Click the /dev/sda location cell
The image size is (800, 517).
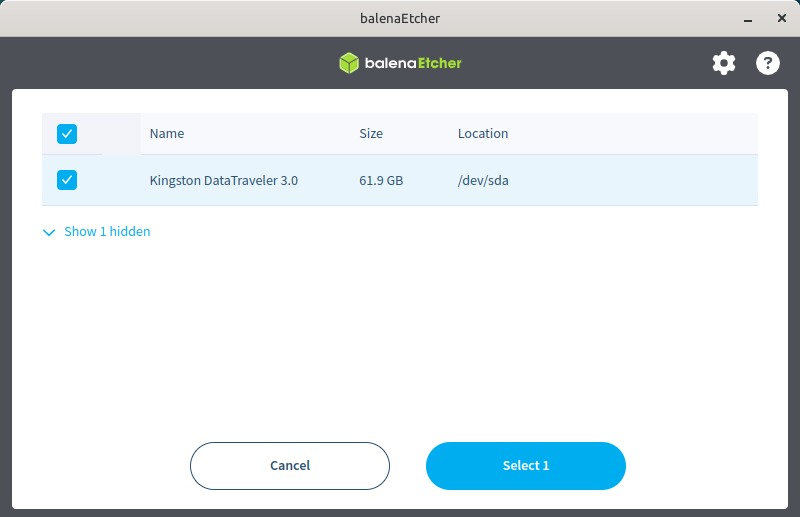coord(484,181)
